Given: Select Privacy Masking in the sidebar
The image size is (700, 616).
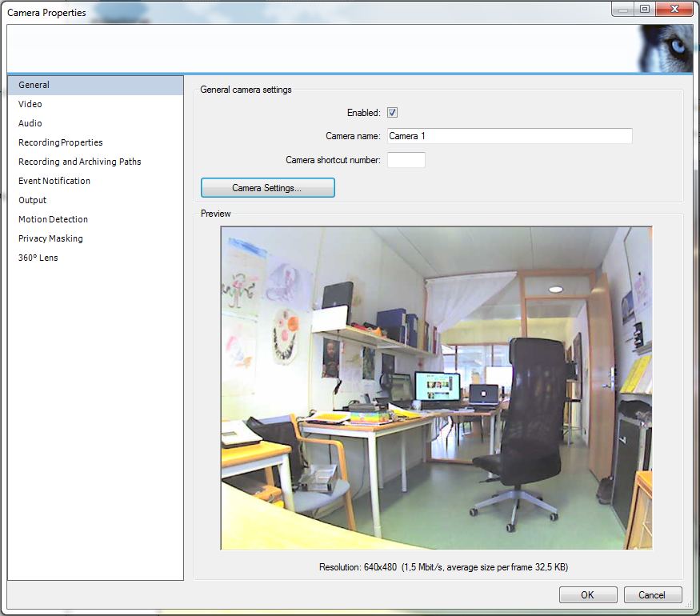Looking at the screenshot, I should pos(50,238).
